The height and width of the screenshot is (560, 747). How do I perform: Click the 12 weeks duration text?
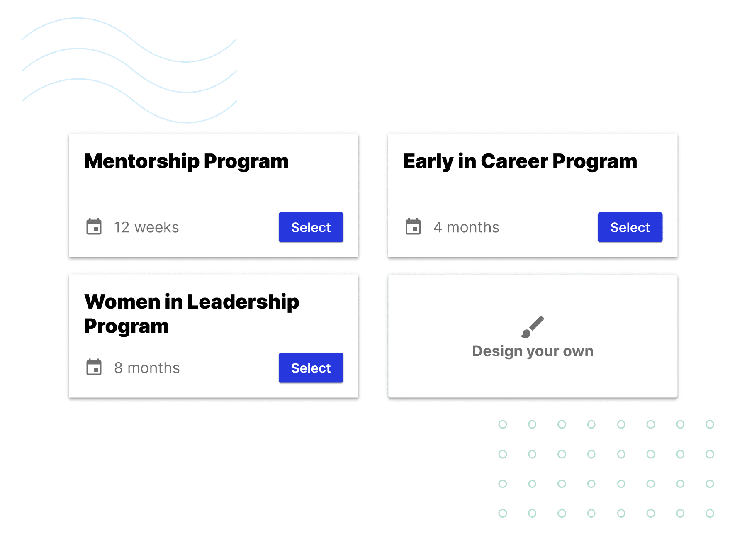tap(146, 227)
